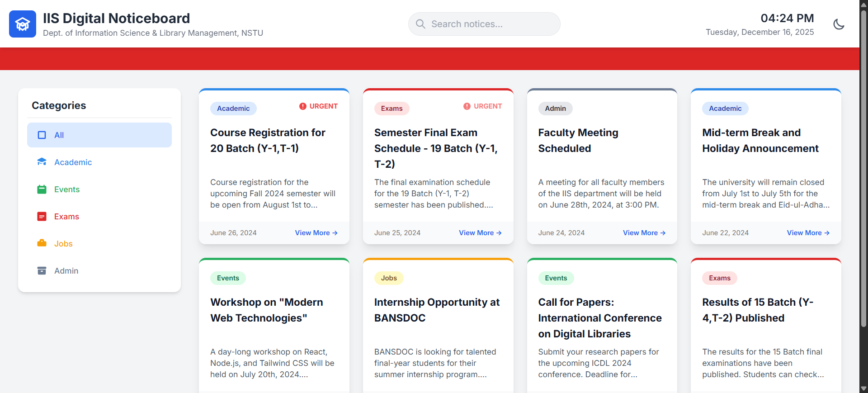The image size is (868, 393).
Task: Open View More for Faculty Meeting notice
Action: point(644,233)
